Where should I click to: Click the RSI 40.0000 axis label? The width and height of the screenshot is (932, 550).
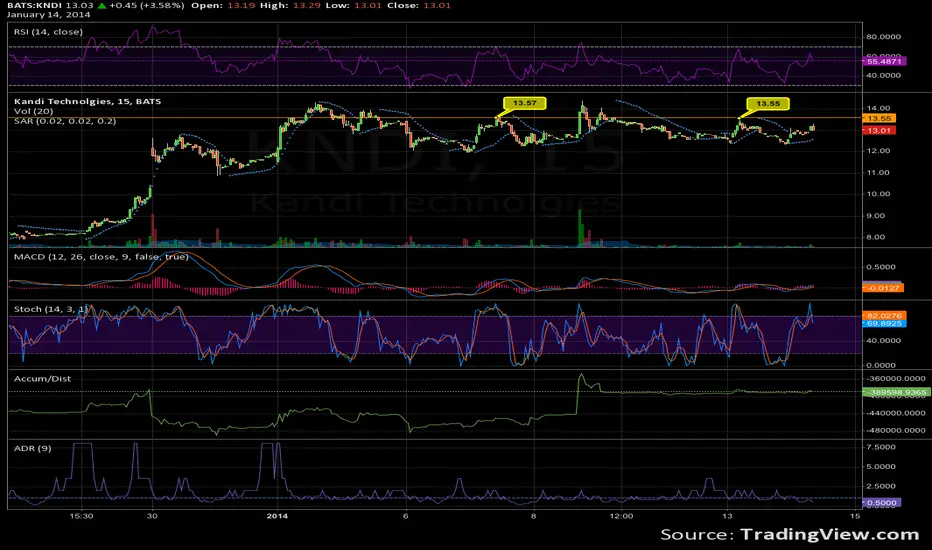[884, 76]
